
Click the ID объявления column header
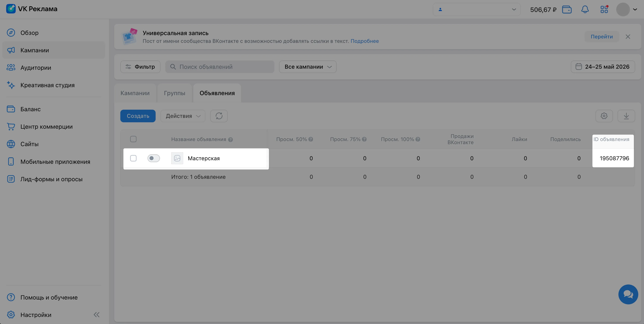(x=611, y=139)
